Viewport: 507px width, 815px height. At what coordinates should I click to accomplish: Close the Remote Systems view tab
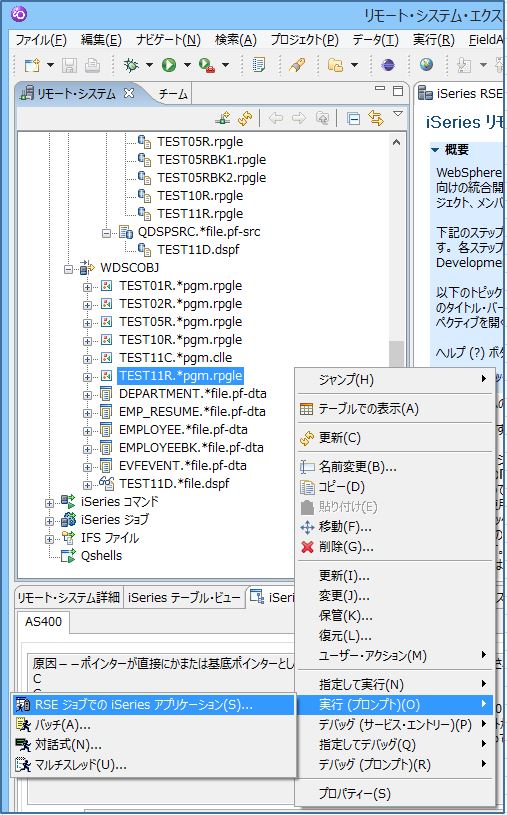pos(129,93)
